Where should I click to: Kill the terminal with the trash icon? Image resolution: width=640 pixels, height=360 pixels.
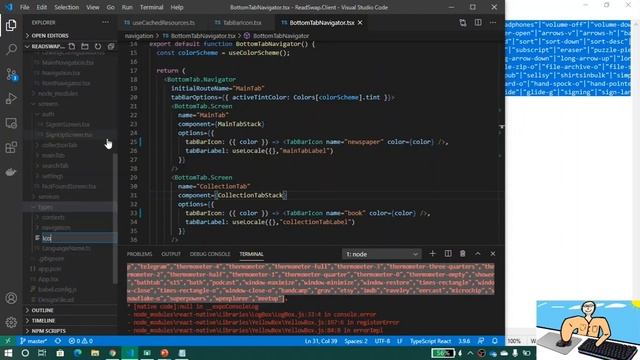[462, 253]
